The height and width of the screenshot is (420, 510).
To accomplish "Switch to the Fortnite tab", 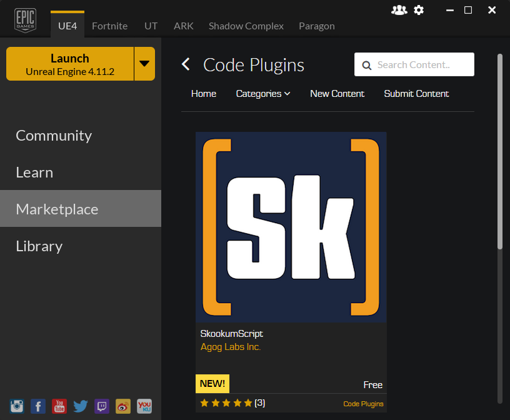I will [109, 26].
